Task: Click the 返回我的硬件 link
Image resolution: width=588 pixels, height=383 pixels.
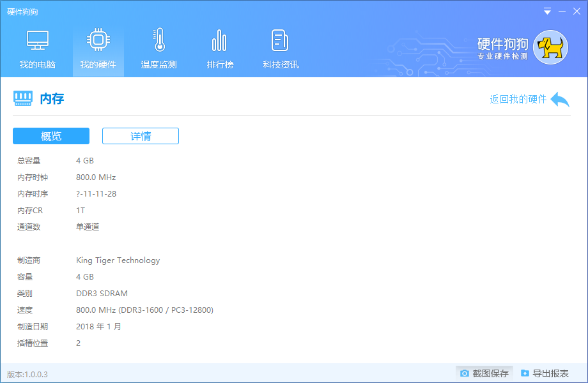Action: tap(518, 99)
